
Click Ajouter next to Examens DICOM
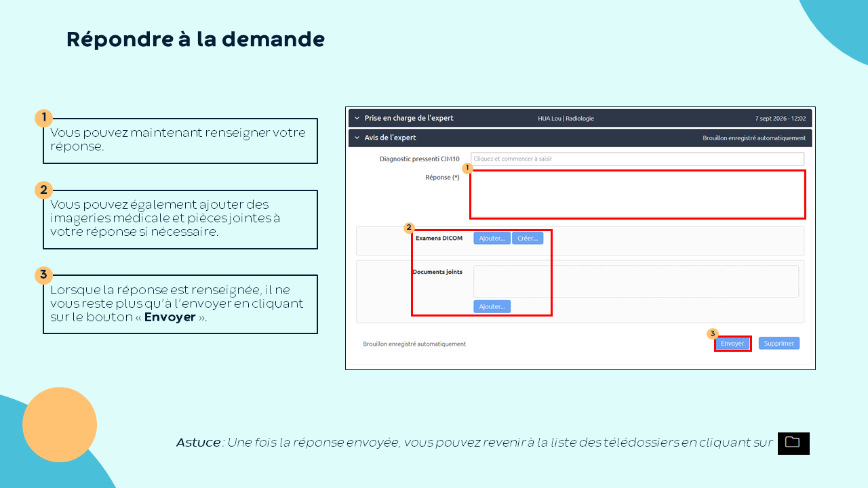click(x=492, y=239)
